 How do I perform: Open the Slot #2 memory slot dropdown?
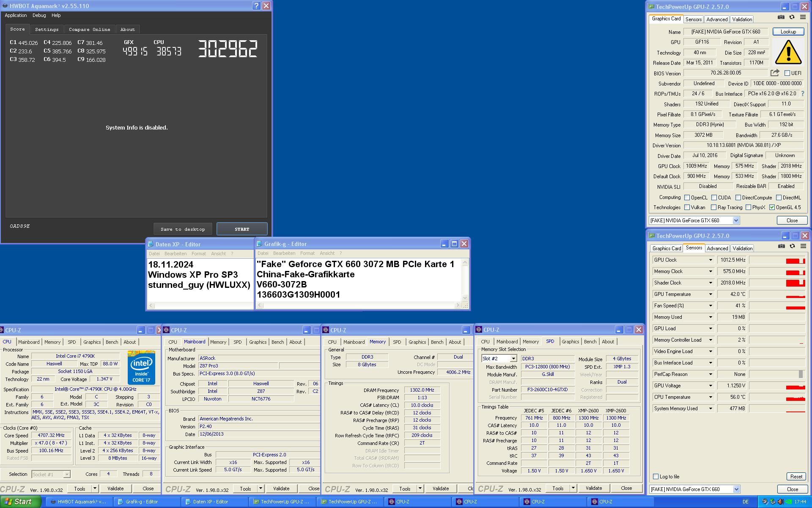pyautogui.click(x=513, y=359)
